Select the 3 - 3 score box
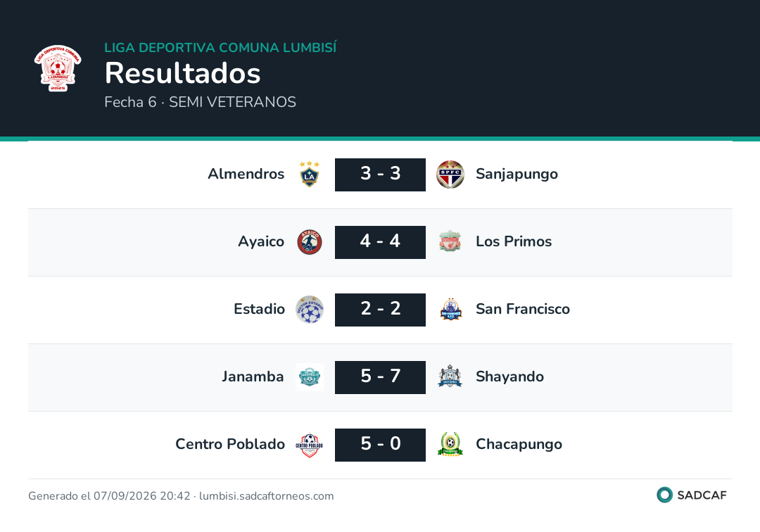 [x=380, y=175]
